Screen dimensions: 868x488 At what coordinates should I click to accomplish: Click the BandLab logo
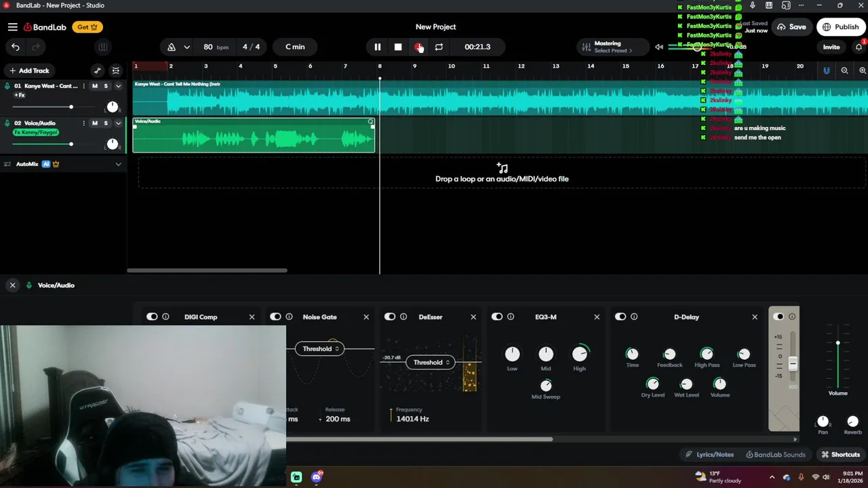point(45,27)
